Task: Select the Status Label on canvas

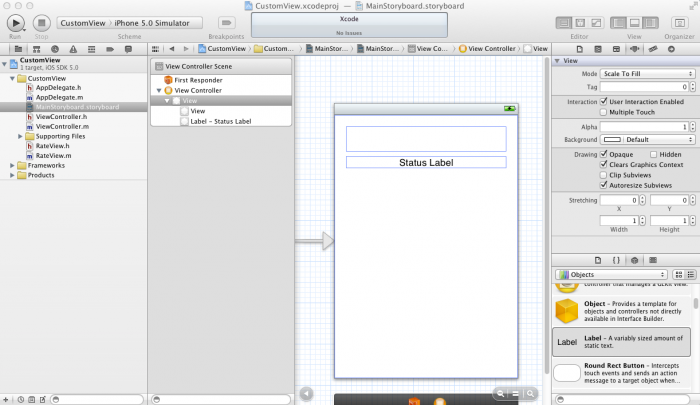Action: coord(426,163)
